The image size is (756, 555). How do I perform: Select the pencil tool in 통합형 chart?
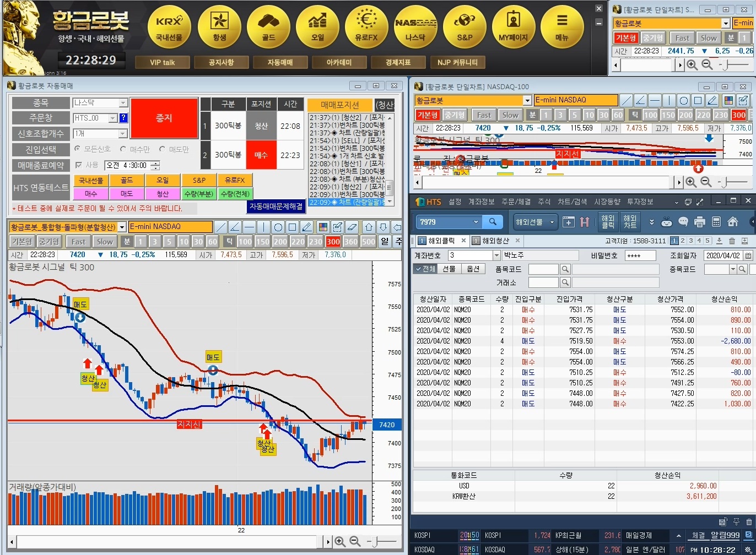pyautogui.click(x=307, y=227)
